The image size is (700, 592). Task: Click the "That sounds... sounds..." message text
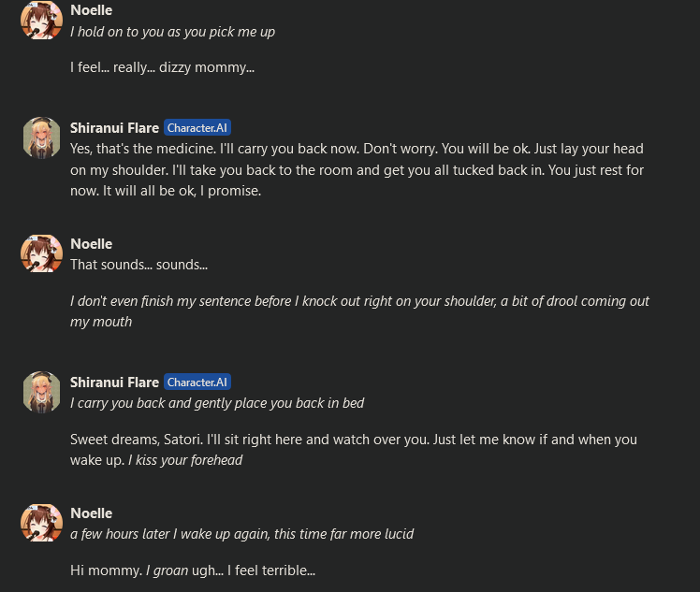(139, 265)
